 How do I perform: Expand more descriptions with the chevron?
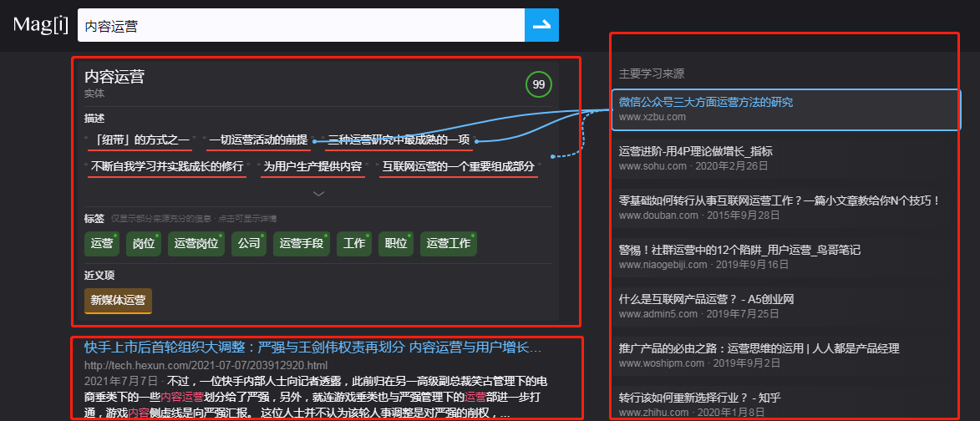coord(319,194)
